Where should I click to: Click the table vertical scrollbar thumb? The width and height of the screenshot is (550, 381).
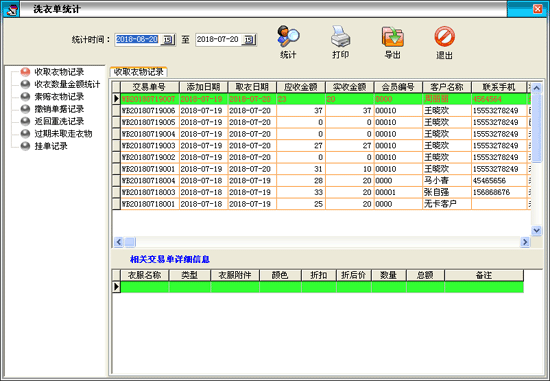tap(536, 128)
